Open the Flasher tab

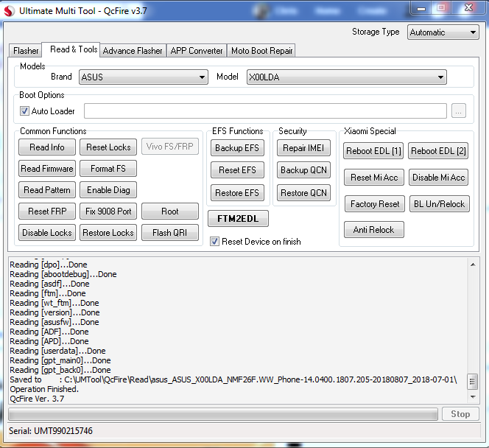point(26,51)
